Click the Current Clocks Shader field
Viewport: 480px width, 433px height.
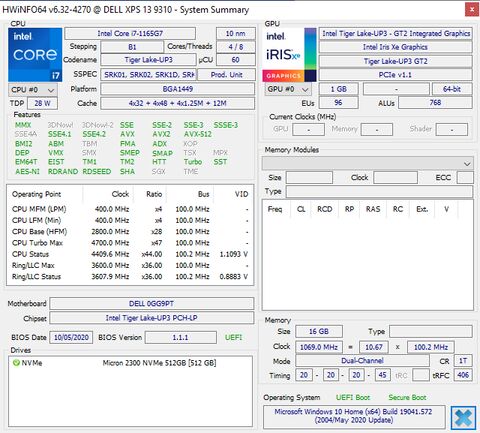click(452, 129)
